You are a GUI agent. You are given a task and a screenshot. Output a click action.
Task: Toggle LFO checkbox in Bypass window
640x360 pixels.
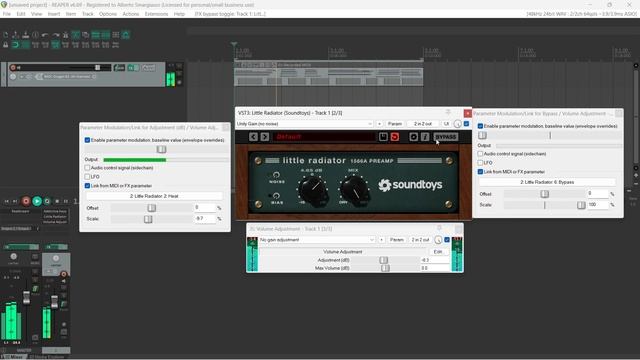(x=480, y=163)
